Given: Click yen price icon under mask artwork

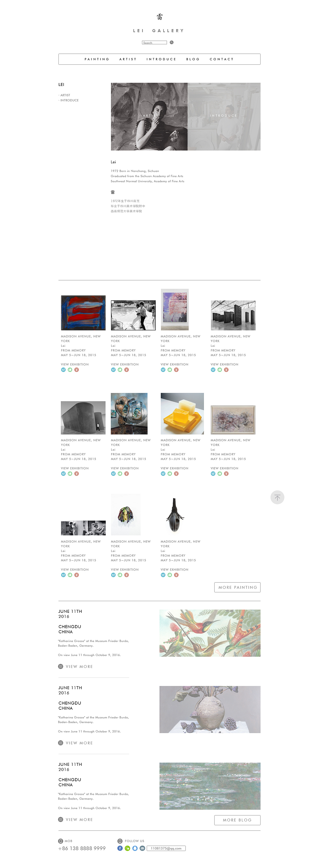Looking at the screenshot, I should click(x=127, y=575).
